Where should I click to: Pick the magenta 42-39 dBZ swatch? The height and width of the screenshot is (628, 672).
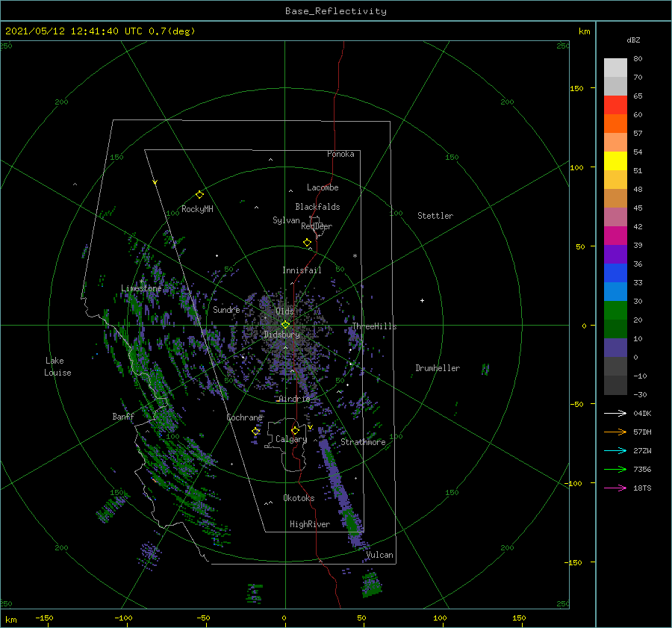tap(615, 236)
